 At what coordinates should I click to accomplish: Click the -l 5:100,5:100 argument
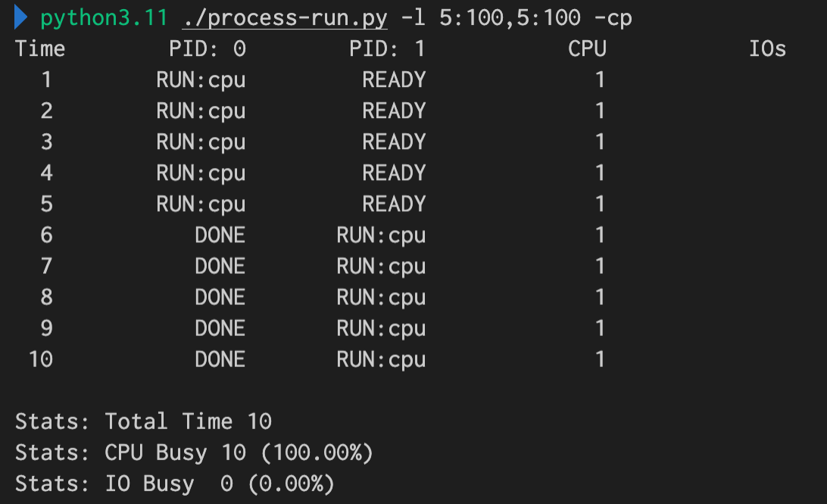point(491,18)
